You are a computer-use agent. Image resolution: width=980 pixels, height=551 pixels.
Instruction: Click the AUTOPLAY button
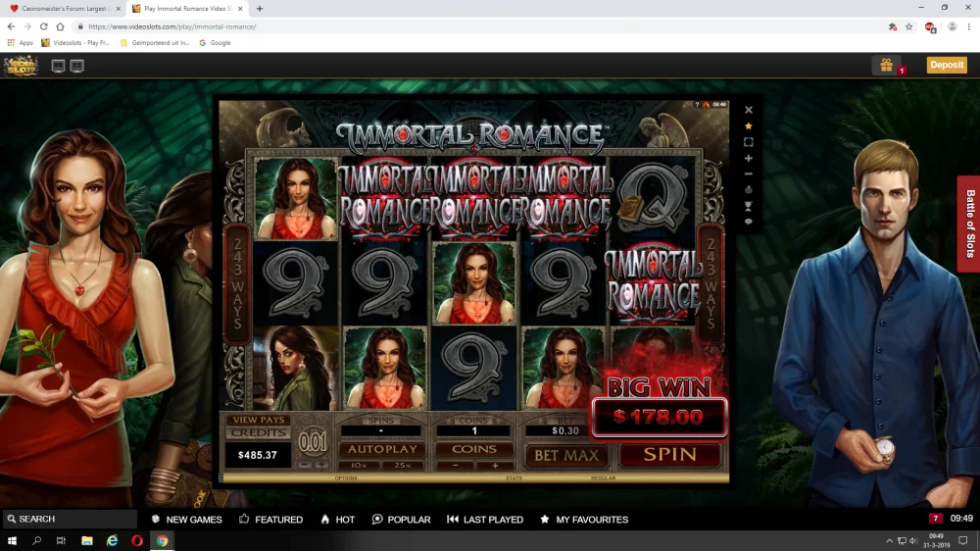pyautogui.click(x=382, y=449)
